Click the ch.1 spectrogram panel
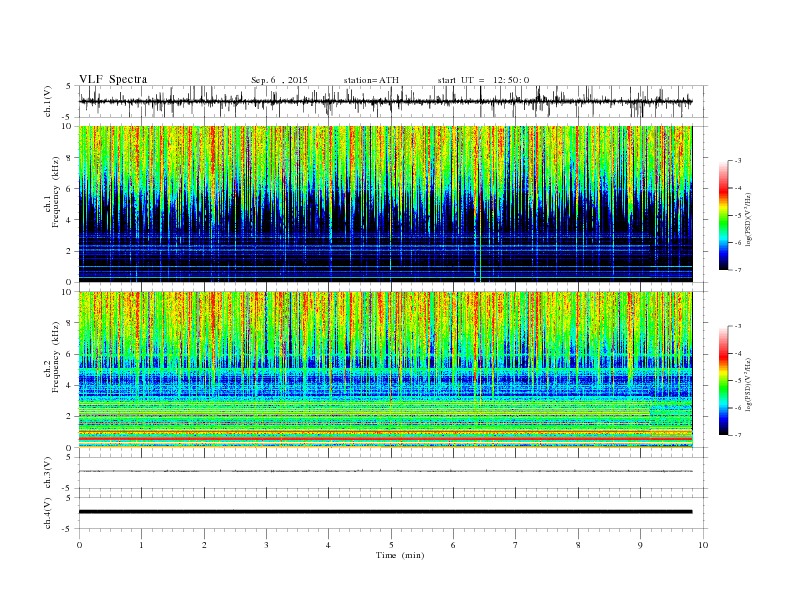The width and height of the screenshot is (792, 612). coord(385,204)
